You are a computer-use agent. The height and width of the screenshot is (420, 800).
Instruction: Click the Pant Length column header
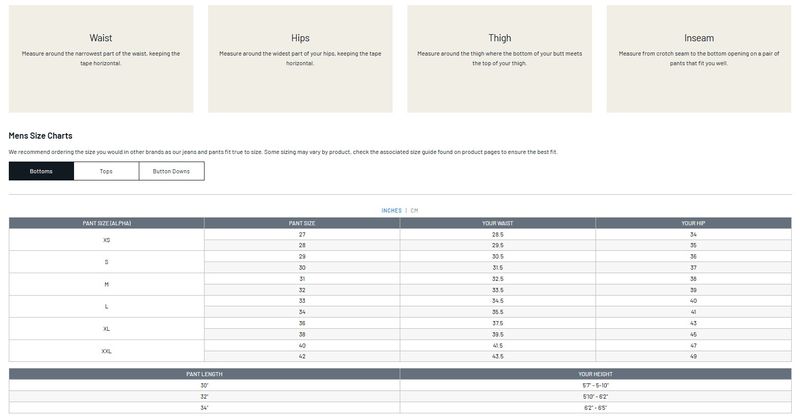click(x=204, y=374)
